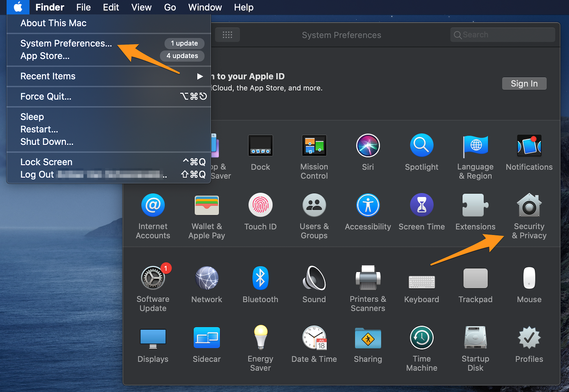The image size is (569, 392).
Task: Open Language & Region preferences
Action: (475, 157)
